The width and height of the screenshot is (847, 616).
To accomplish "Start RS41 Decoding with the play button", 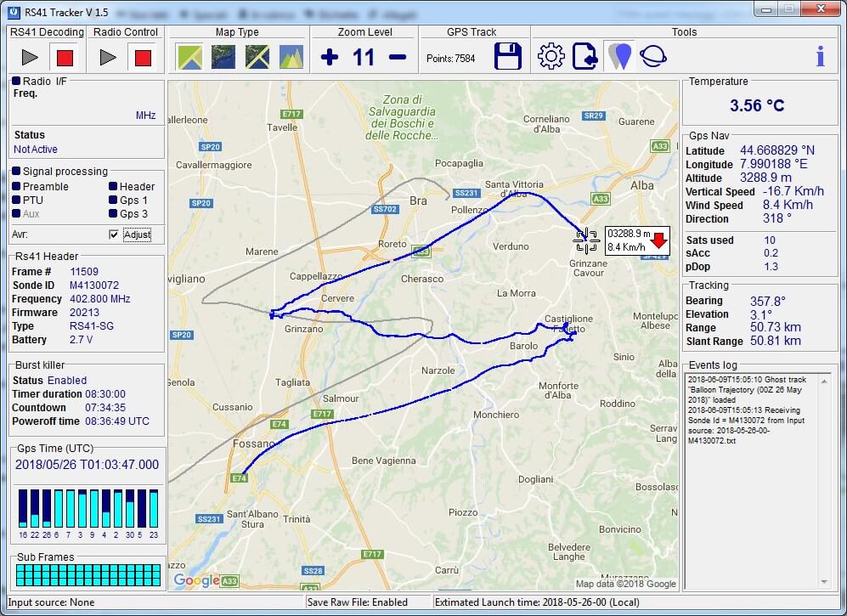I will tap(29, 56).
